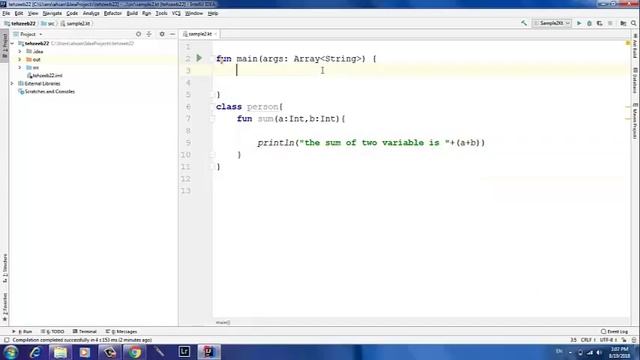
Task: Open the file explorer from the taskbar
Action: (x=60, y=352)
